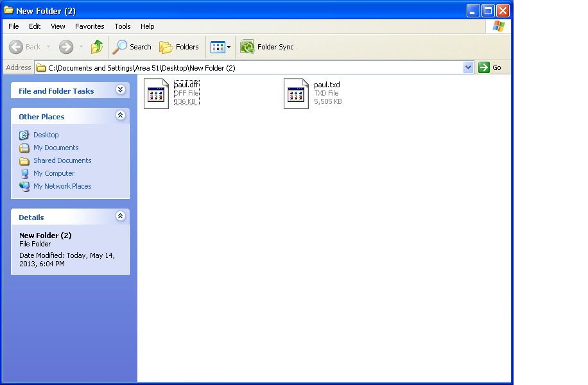Click the Views icon button

click(x=218, y=47)
